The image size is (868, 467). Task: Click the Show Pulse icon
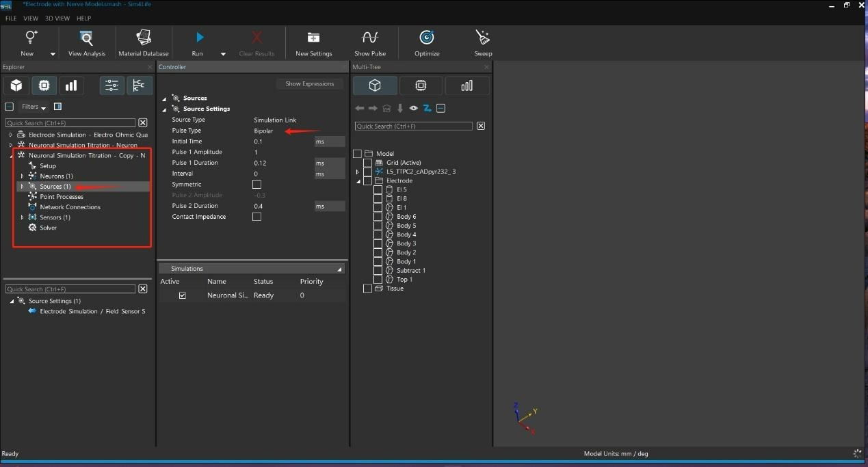(x=370, y=38)
